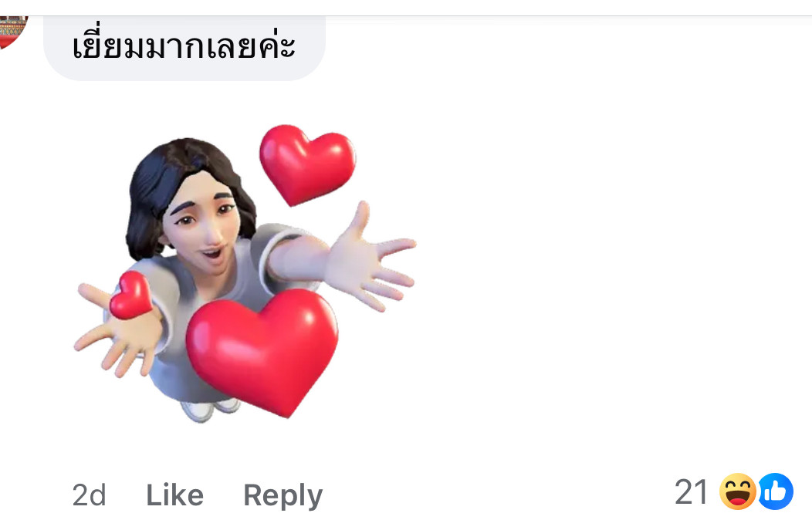Reply to the comment
This screenshot has width=812, height=520.
[x=283, y=496]
